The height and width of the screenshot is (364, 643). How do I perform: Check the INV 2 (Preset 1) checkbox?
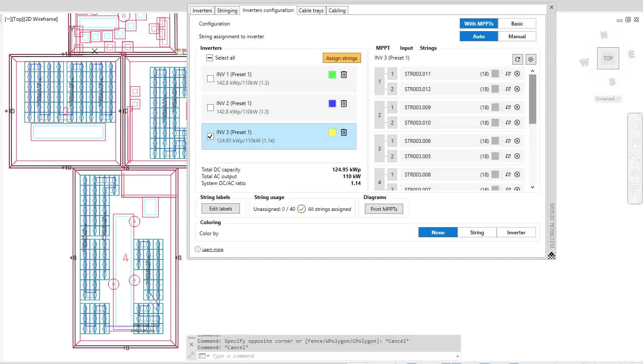[211, 108]
